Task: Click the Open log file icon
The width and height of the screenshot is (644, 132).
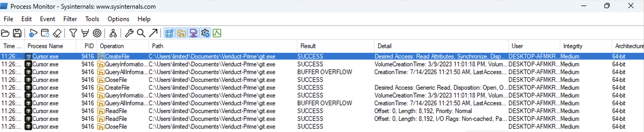Action: point(5,33)
